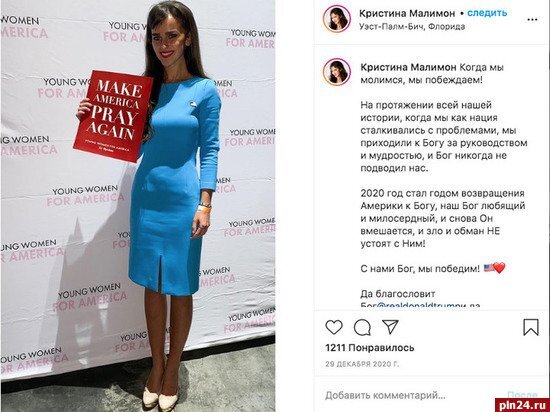Image resolution: width=550 pixels, height=412 pixels.
Task: Open the three-dot options menu
Action: [x=532, y=20]
